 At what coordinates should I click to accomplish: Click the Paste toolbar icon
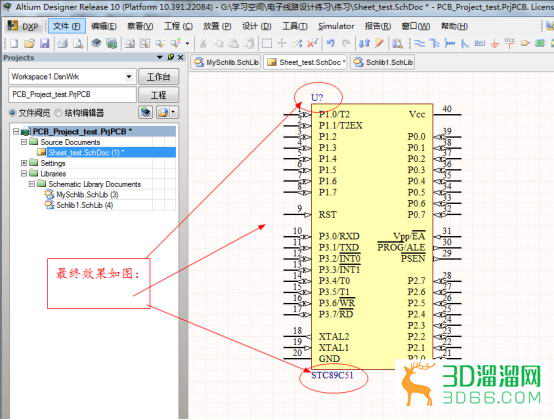point(234,43)
